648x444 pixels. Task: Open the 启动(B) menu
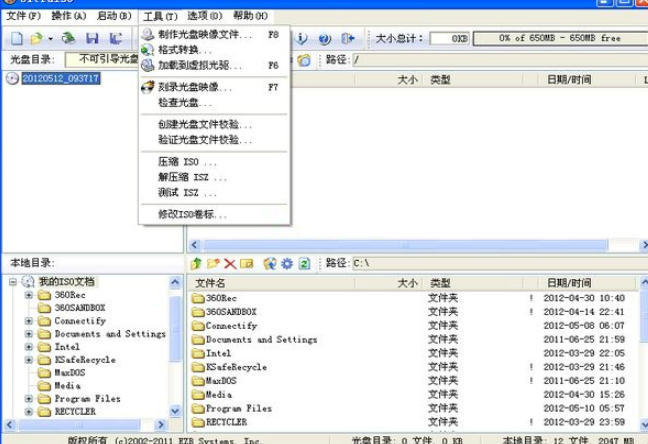(114, 16)
